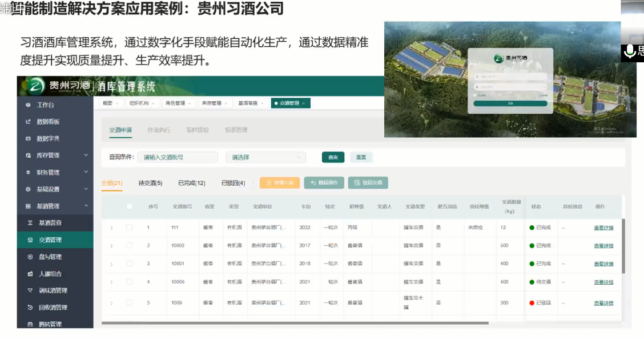Viewport: 644px width, 339px height.
Task: Expand the 财务管理 sidebar menu chevron
Action: (86, 172)
